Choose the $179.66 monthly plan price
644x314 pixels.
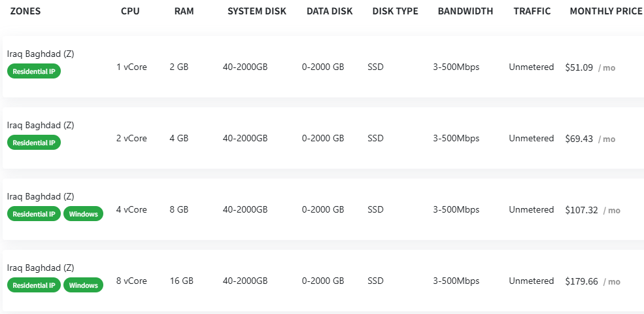pos(582,281)
